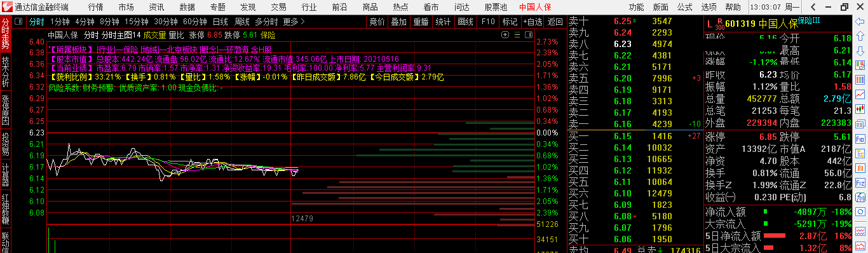Select the 分时走势 left sidebar tab
This screenshot has width=868, height=253.
pos(6,34)
